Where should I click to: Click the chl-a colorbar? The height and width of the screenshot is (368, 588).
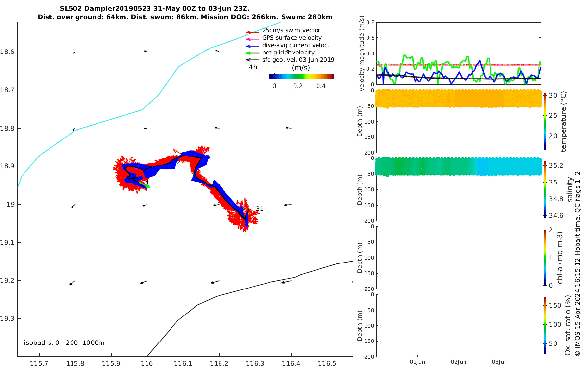(545, 257)
